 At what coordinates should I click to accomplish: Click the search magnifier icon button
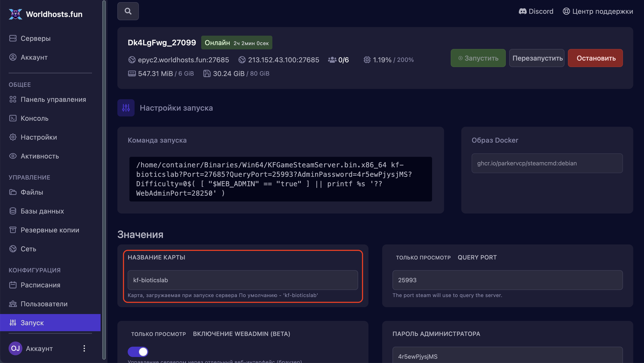pos(128,11)
